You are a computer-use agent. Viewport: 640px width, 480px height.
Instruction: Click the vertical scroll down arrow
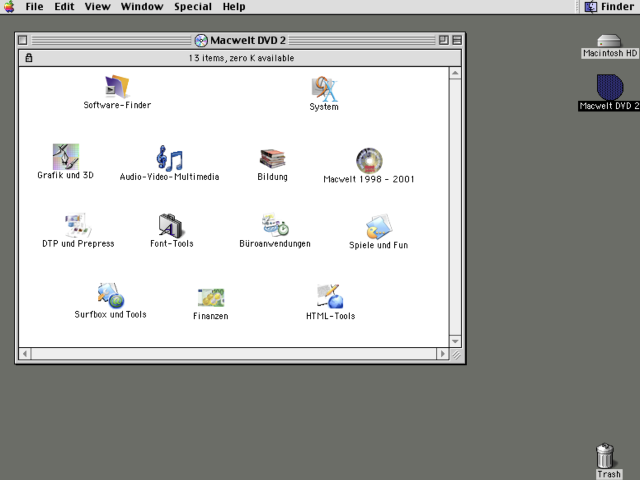click(x=455, y=341)
